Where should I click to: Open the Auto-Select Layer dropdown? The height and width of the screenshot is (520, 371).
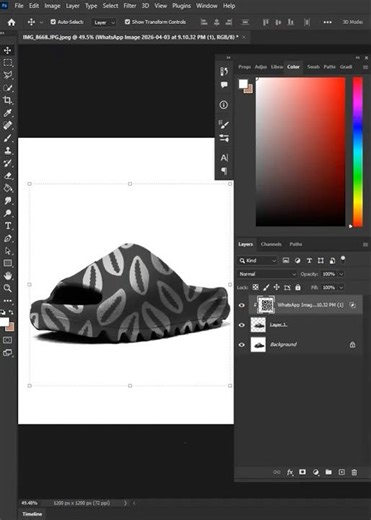click(104, 22)
